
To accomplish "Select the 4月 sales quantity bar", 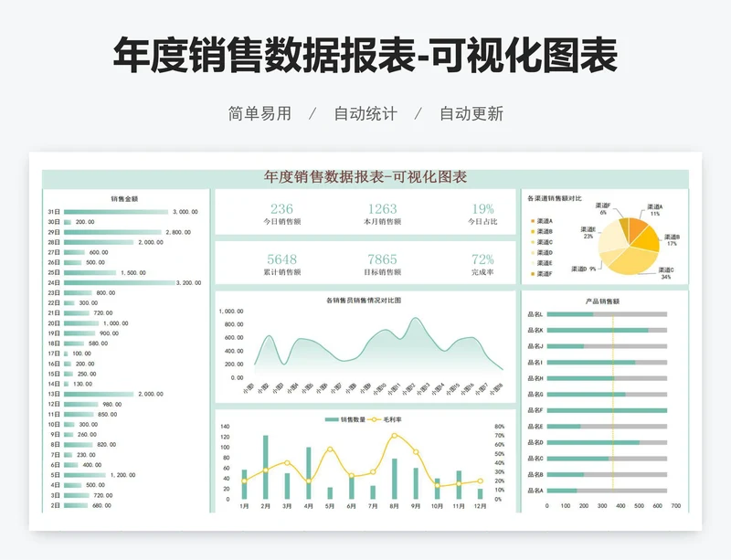I will (309, 473).
